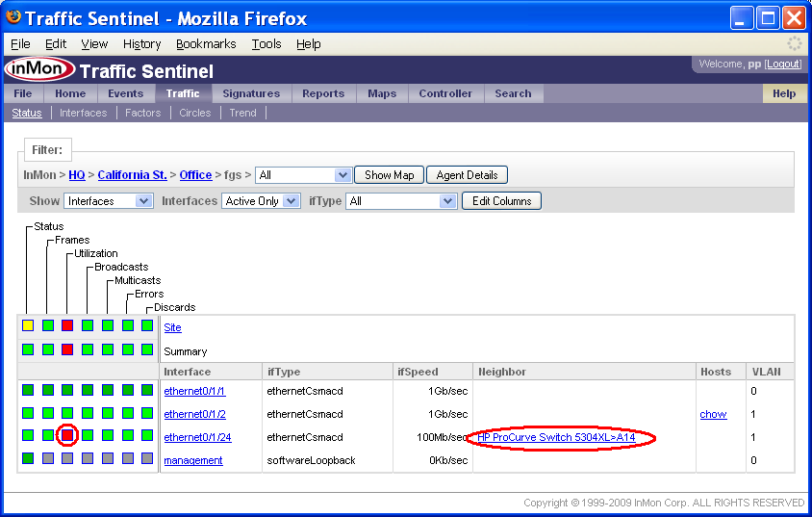Click the yellow Status square in the Site row
Screen dimensions: 812x517
click(x=28, y=325)
